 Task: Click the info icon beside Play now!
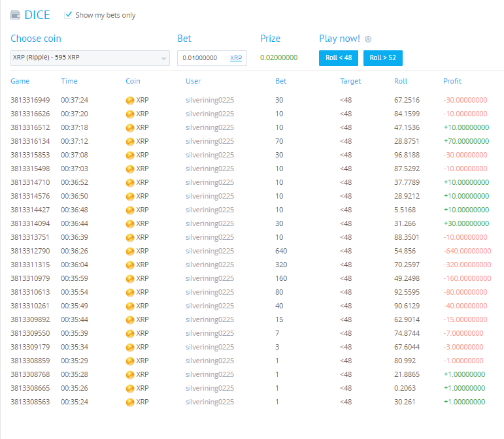click(x=367, y=39)
